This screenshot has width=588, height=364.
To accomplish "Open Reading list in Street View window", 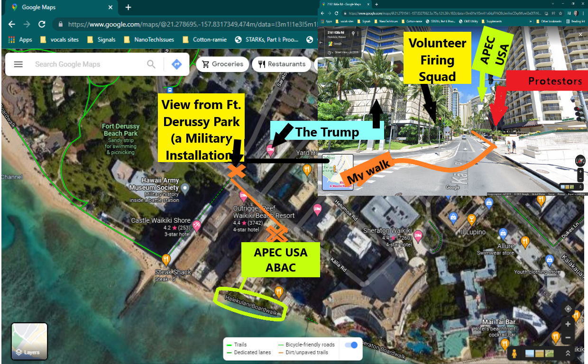I will (575, 21).
